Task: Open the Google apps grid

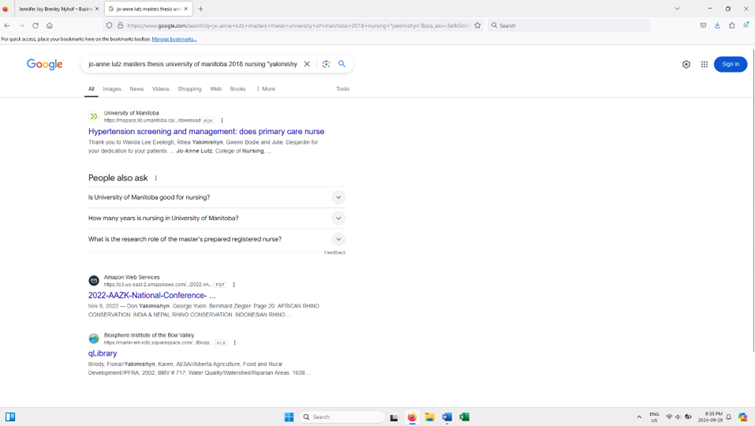Action: click(704, 64)
